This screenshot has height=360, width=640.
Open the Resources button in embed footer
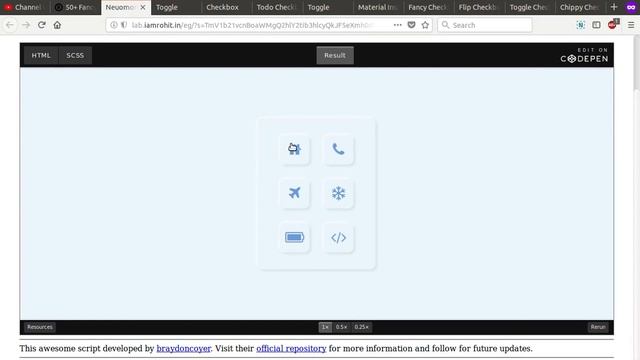40,327
